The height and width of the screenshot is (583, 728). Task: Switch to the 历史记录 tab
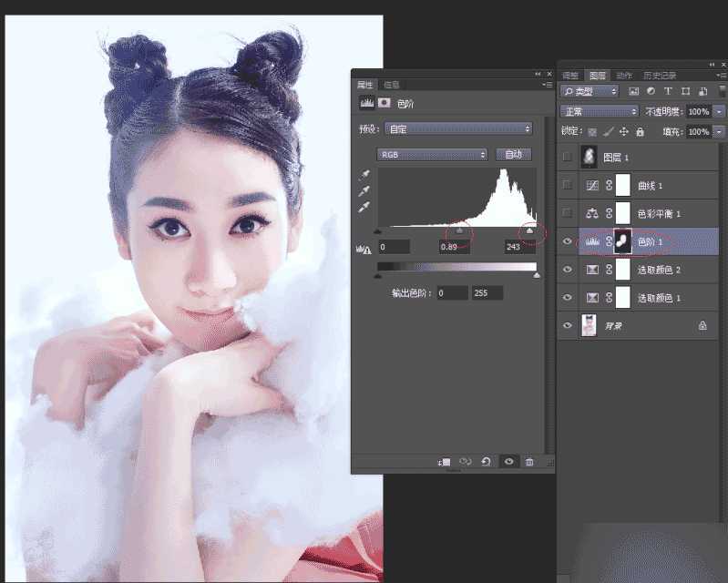click(x=660, y=76)
